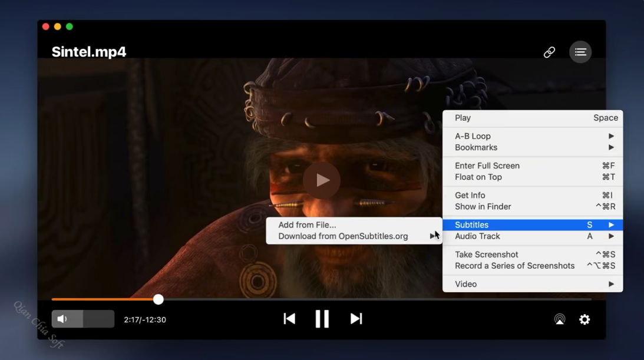Pause playback with the pause button

(322, 319)
